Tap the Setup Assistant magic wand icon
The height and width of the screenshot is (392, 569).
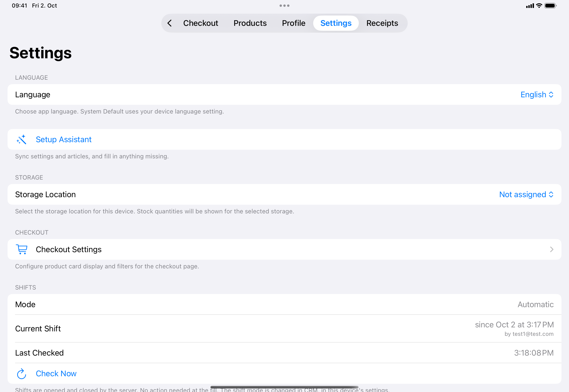[x=22, y=139]
